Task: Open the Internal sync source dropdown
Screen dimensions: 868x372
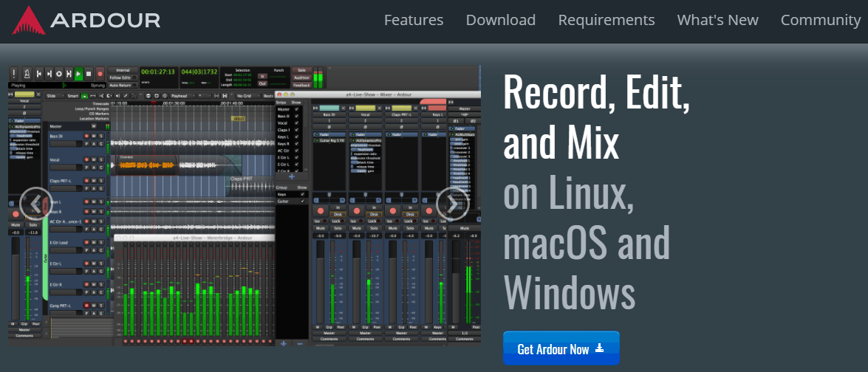Action: point(123,70)
